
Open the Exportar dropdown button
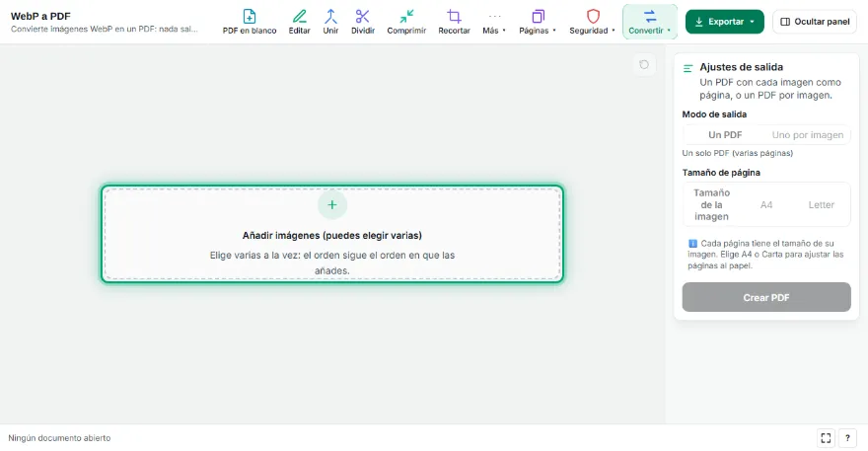(725, 22)
